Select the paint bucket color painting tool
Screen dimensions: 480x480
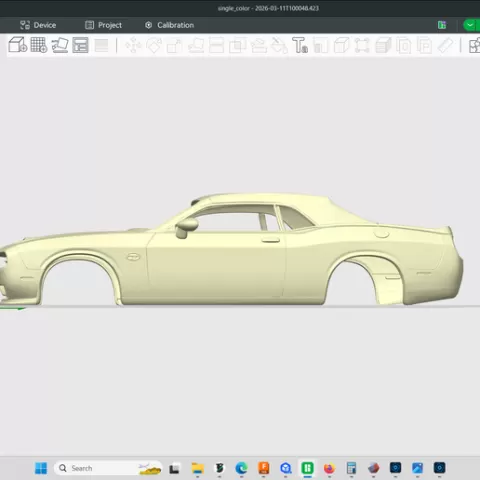coord(279,45)
